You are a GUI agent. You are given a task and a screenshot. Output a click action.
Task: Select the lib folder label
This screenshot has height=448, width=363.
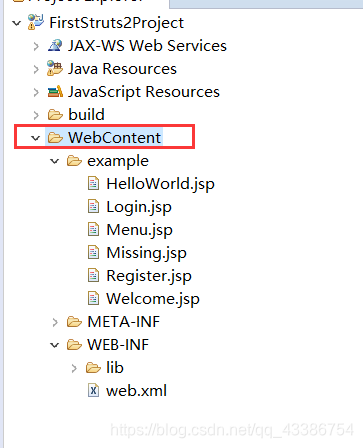115,368
